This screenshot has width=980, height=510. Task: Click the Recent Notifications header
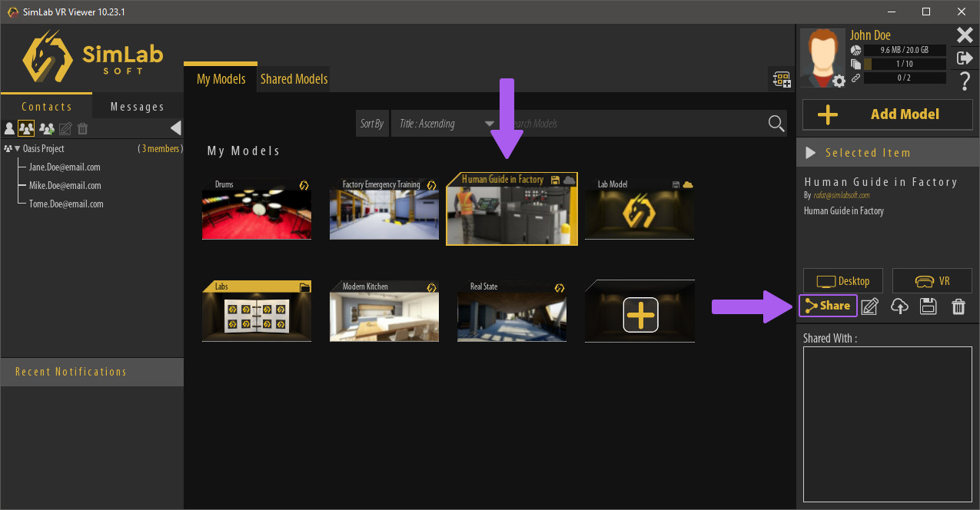pos(92,372)
